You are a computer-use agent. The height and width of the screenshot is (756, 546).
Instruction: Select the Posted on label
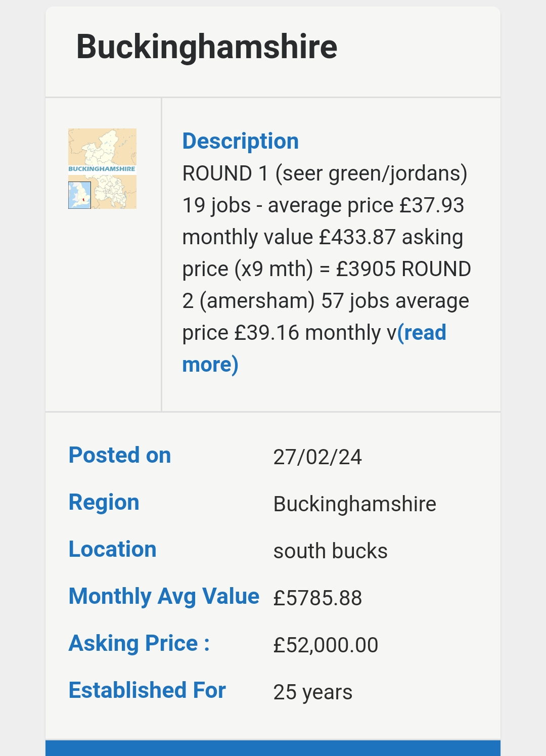pos(120,455)
